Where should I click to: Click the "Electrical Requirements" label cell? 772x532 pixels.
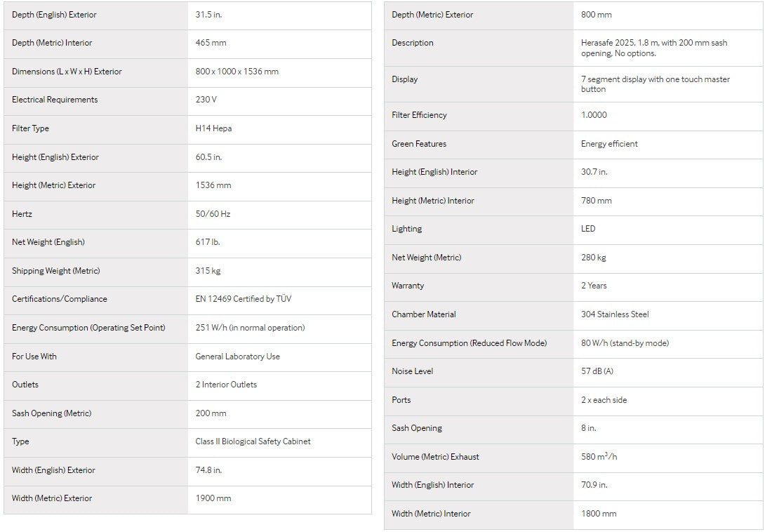(55, 100)
